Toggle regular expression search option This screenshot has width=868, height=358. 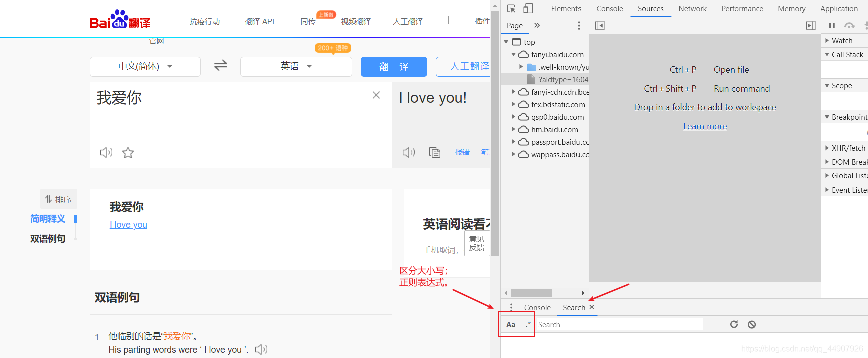[x=528, y=324]
